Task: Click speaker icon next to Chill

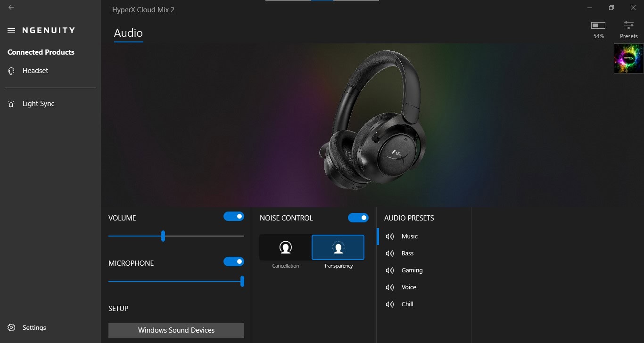Action: (x=390, y=304)
